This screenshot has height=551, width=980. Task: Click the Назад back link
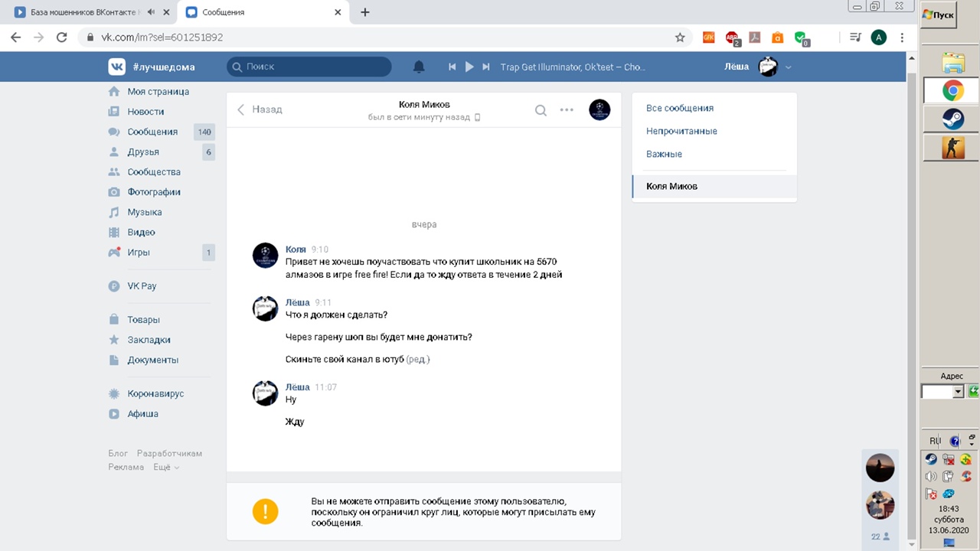click(260, 109)
